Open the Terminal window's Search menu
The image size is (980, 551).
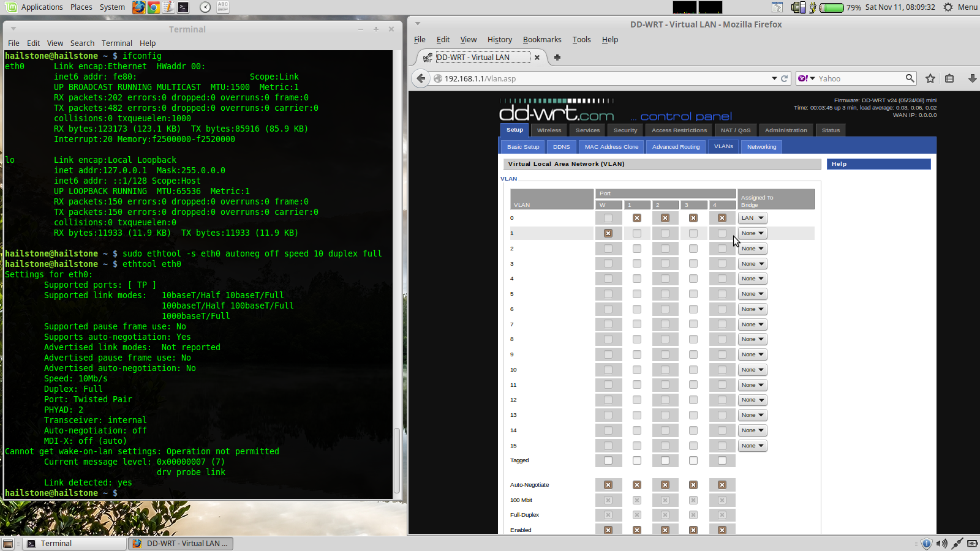82,43
